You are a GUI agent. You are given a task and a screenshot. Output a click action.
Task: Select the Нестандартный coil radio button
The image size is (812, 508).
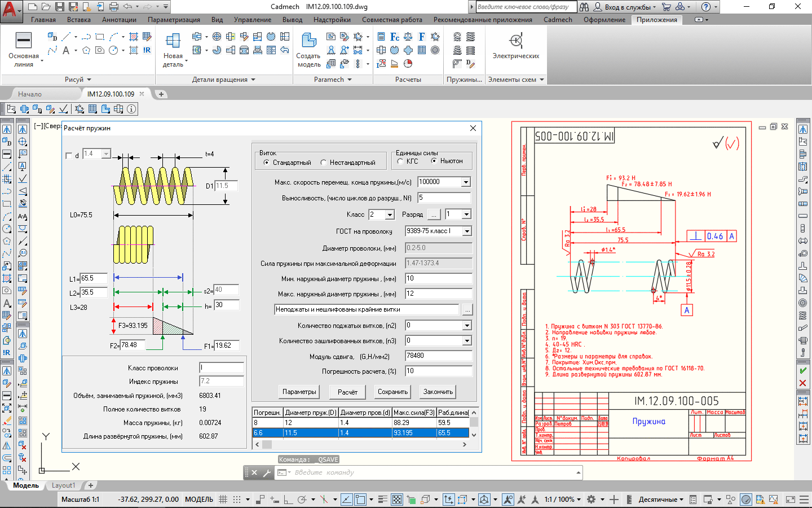point(324,163)
